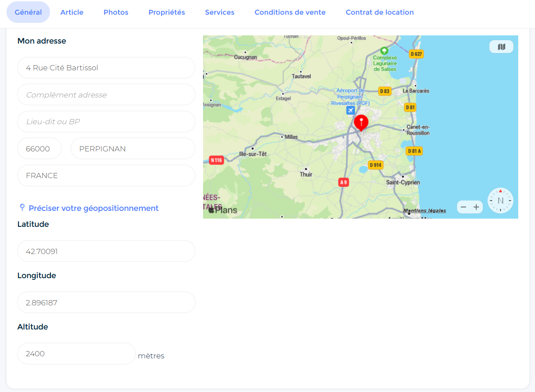The image size is (535, 392).
Task: Click the Millas town label on the map
Action: click(291, 137)
